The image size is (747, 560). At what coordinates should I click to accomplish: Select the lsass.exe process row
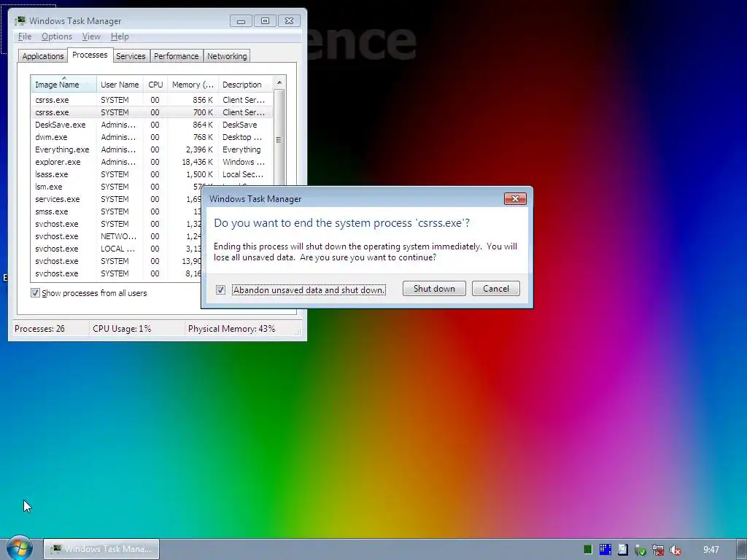click(152, 174)
